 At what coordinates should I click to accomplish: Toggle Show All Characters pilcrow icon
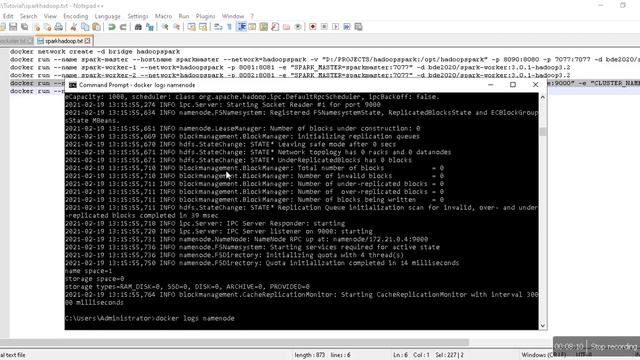[229, 27]
